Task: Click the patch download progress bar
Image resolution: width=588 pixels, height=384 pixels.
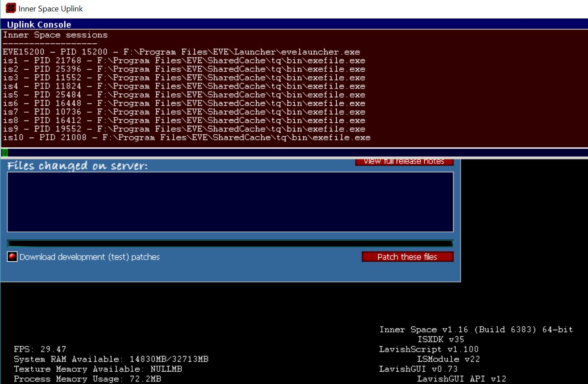Action: point(230,243)
